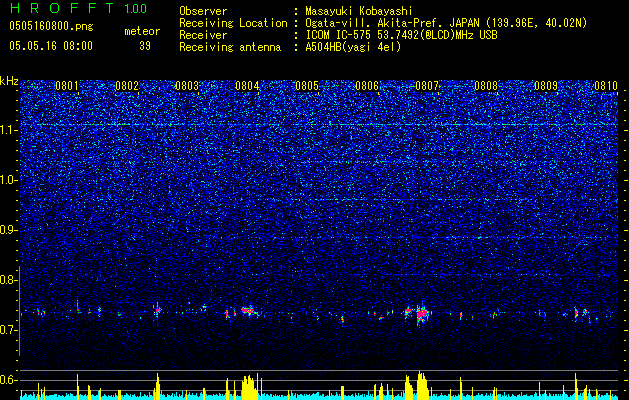Image resolution: width=629 pixels, height=400 pixels.
Task: Click the Observer label
Action: point(203,11)
